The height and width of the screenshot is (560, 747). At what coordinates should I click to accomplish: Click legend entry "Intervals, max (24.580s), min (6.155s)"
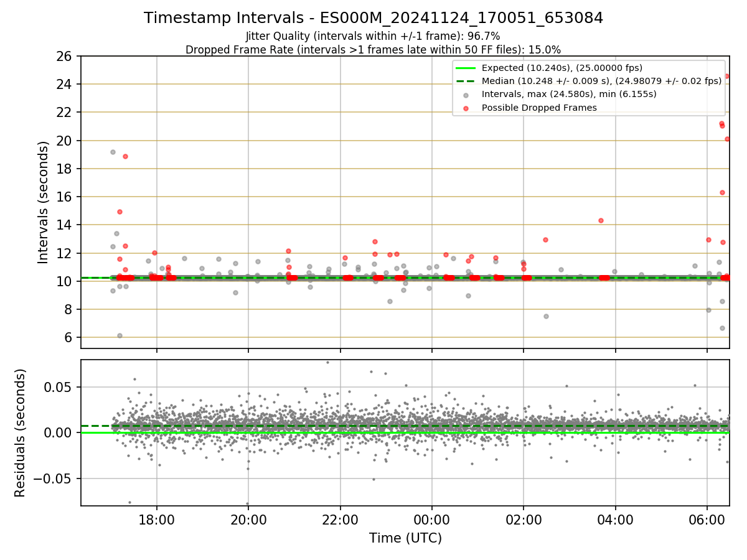click(x=569, y=94)
